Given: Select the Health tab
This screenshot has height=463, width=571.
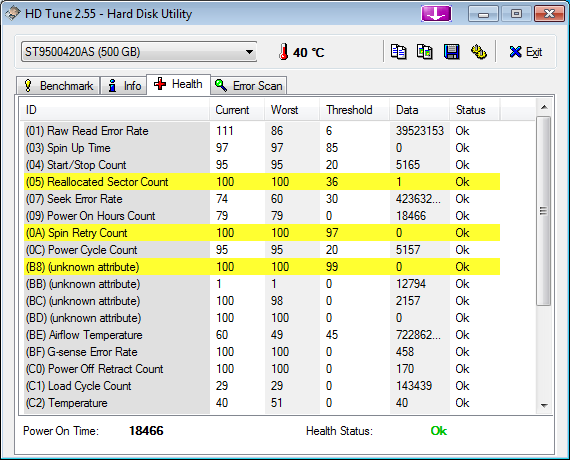Looking at the screenshot, I should click(178, 85).
